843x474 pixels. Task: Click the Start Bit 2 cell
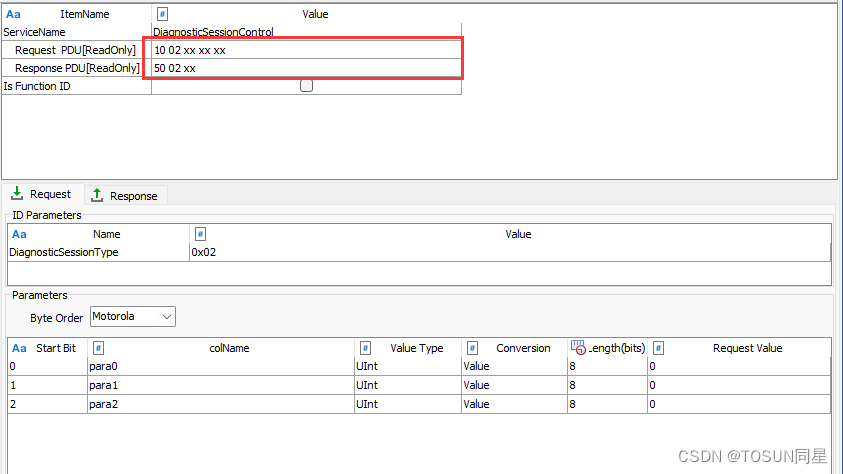tap(47, 404)
